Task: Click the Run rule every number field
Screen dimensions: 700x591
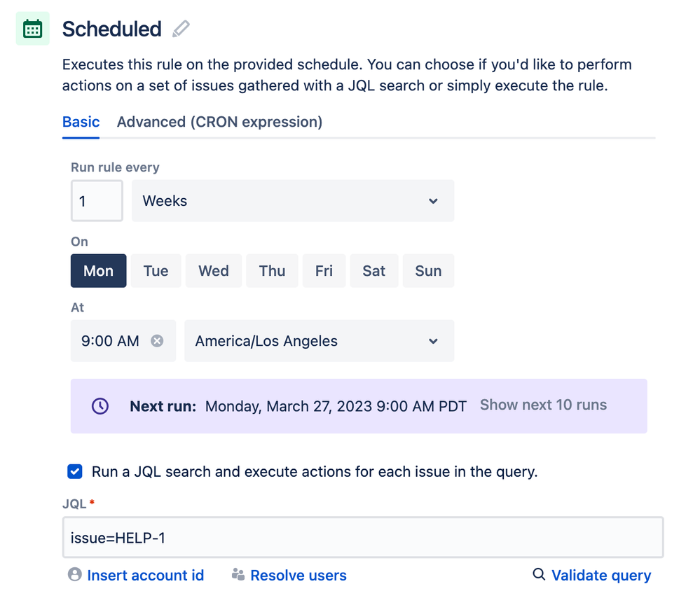Action: click(x=97, y=201)
